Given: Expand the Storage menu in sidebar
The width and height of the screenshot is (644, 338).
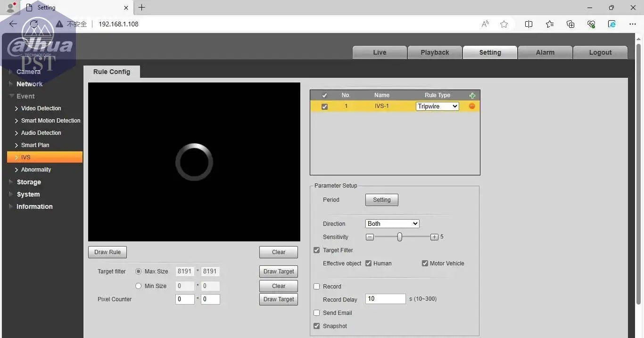Looking at the screenshot, I should click(29, 182).
